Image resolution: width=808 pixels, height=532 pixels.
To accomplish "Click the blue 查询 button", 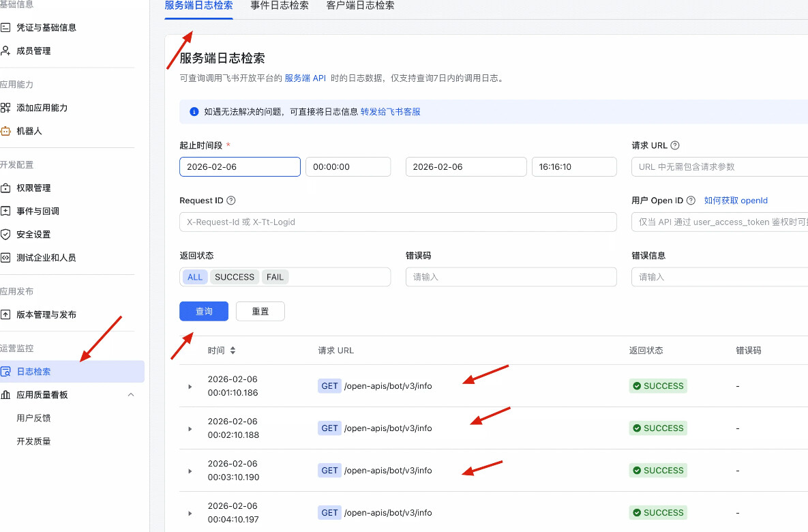I will [x=204, y=311].
